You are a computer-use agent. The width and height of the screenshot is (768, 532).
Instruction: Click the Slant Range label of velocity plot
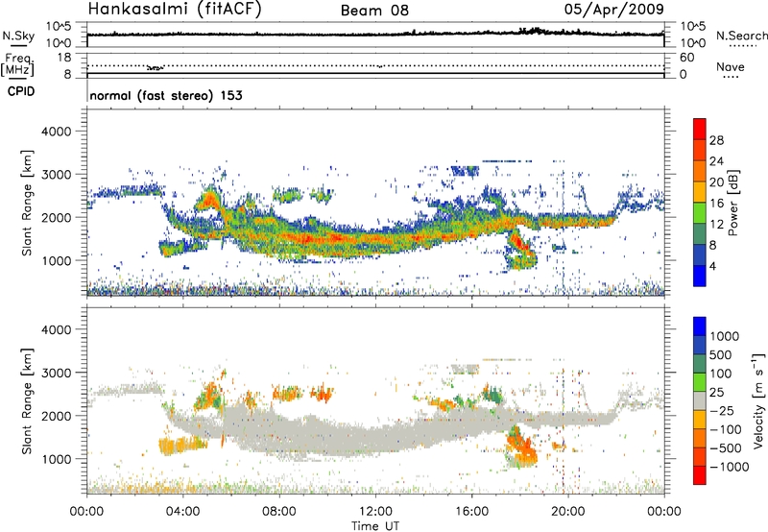click(x=27, y=400)
